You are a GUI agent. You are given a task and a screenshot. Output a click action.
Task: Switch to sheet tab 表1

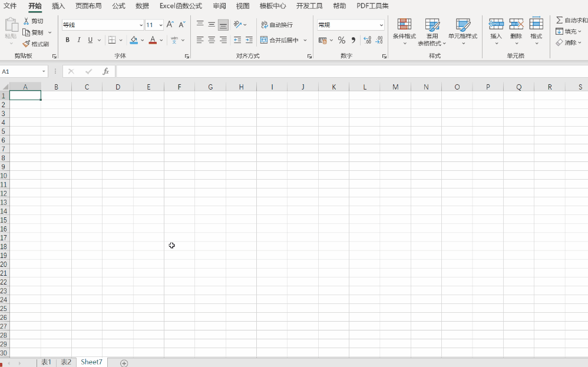click(46, 362)
